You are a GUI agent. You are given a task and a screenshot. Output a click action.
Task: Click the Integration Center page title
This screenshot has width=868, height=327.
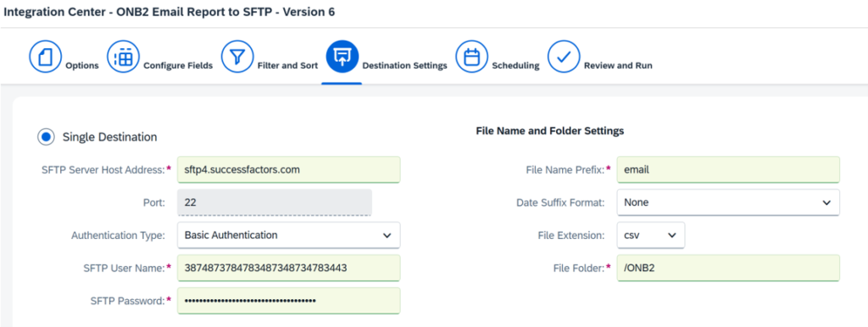pos(169,12)
